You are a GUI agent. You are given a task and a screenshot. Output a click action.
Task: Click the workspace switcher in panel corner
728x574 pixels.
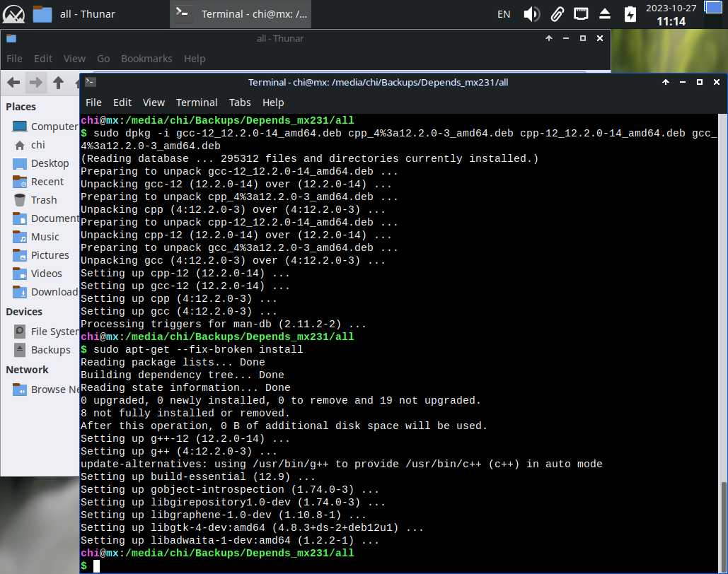click(x=713, y=8)
